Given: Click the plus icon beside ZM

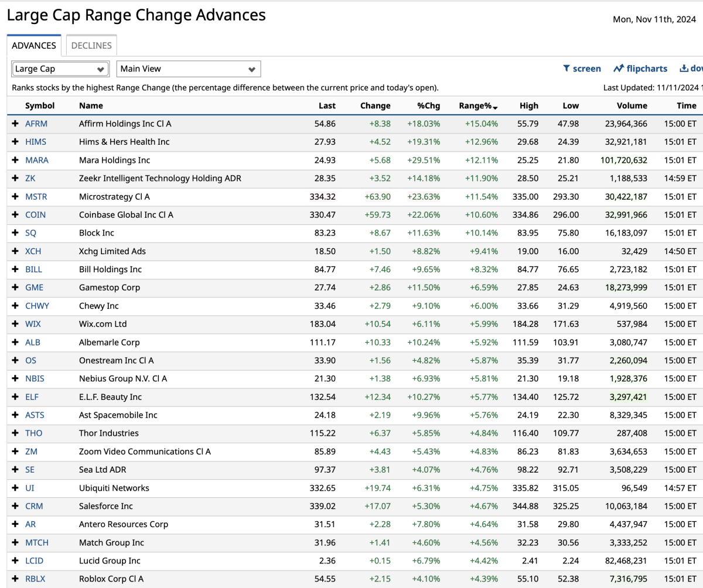Looking at the screenshot, I should [x=15, y=452].
